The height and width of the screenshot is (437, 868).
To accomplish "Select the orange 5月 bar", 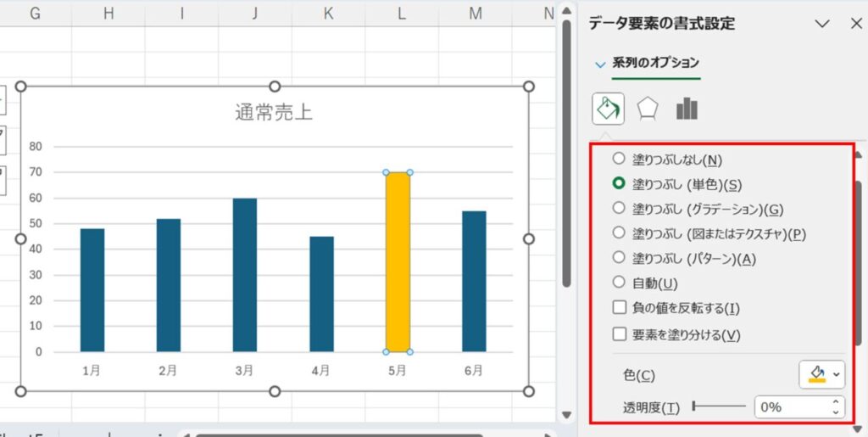I will coord(398,262).
